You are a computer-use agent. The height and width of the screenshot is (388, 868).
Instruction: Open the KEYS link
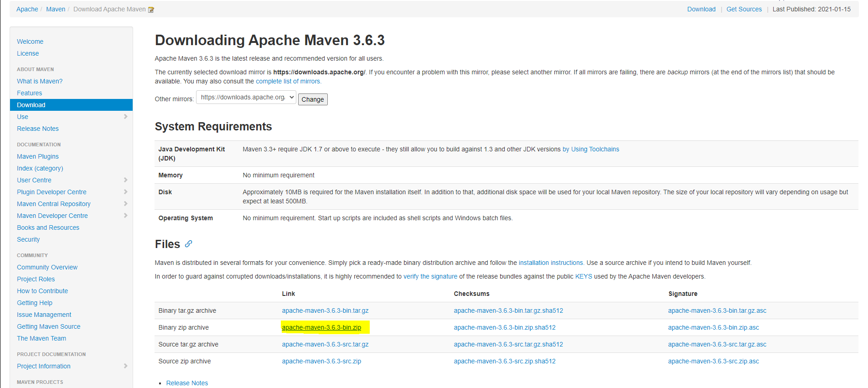tap(584, 276)
